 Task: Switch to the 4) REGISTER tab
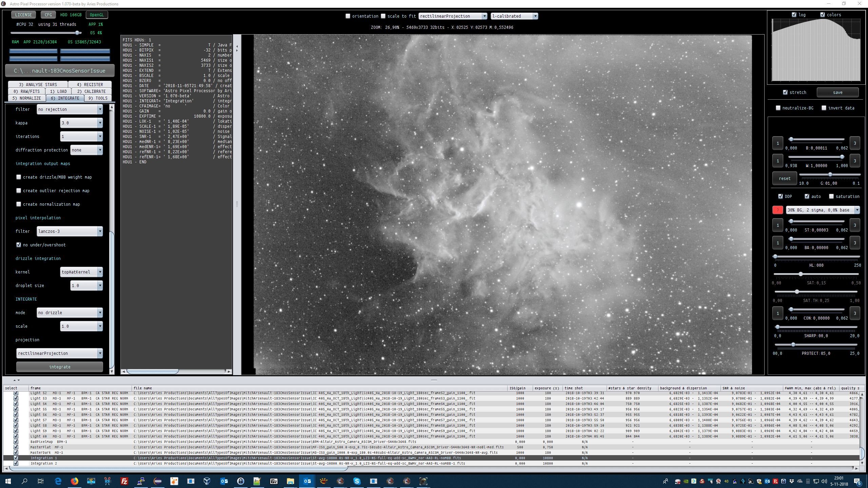(90, 84)
